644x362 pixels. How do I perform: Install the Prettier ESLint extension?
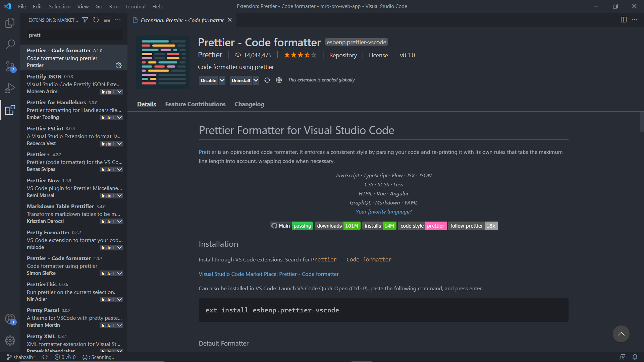tap(108, 144)
